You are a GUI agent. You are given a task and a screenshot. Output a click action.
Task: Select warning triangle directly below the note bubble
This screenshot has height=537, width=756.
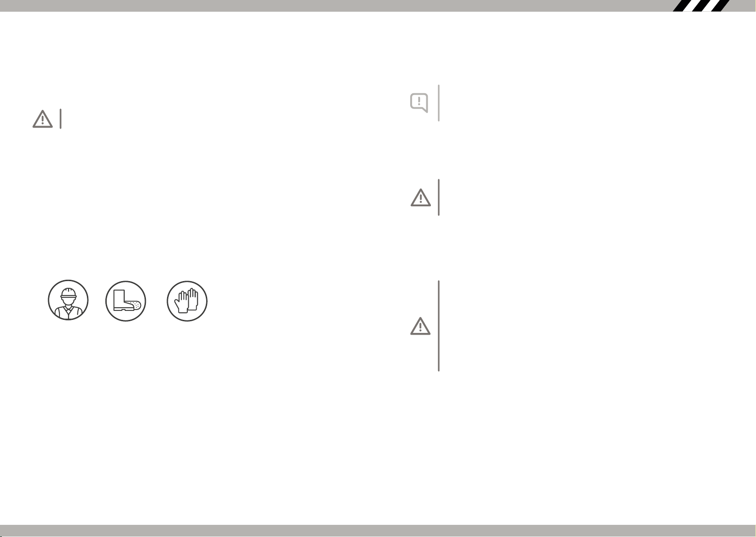pos(421,197)
